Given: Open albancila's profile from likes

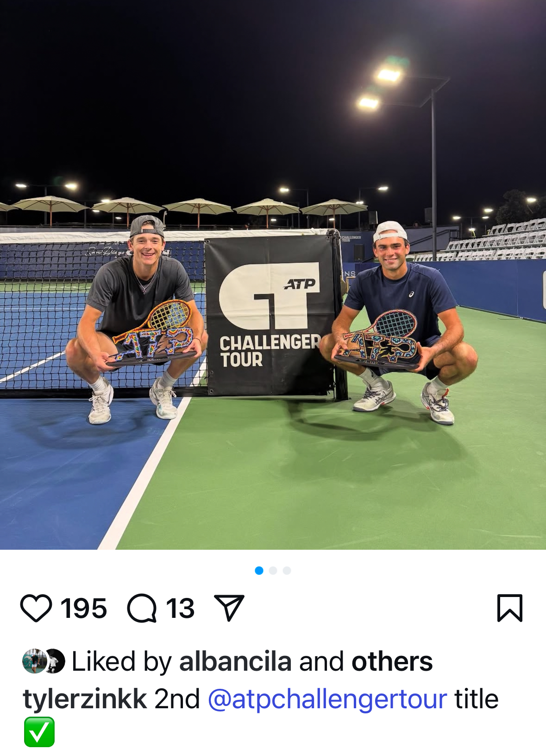Looking at the screenshot, I should pyautogui.click(x=235, y=661).
